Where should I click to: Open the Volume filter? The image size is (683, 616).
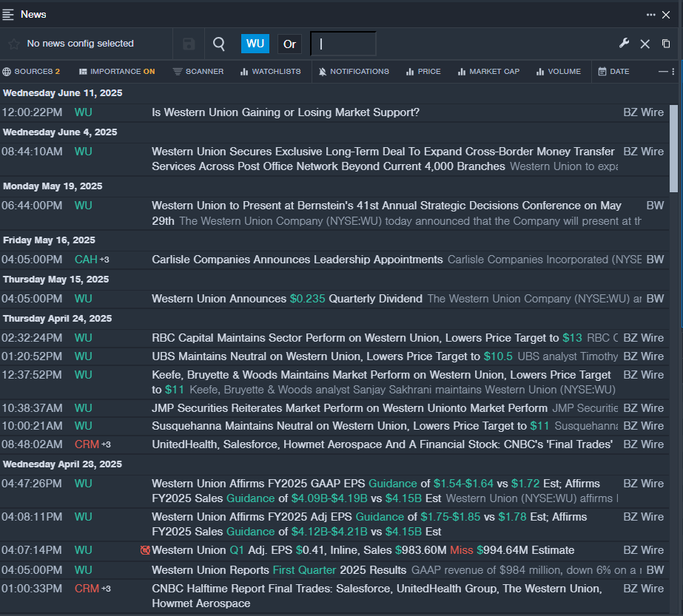(x=559, y=72)
